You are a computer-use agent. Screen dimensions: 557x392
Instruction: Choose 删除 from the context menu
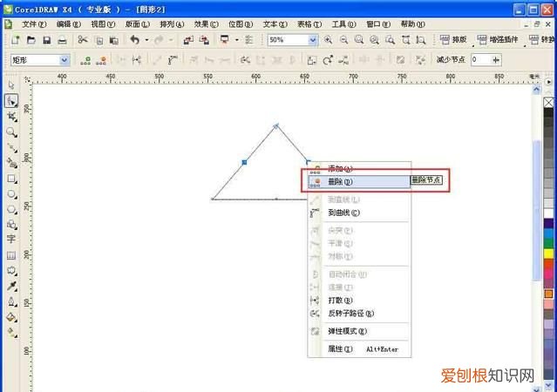(340, 182)
